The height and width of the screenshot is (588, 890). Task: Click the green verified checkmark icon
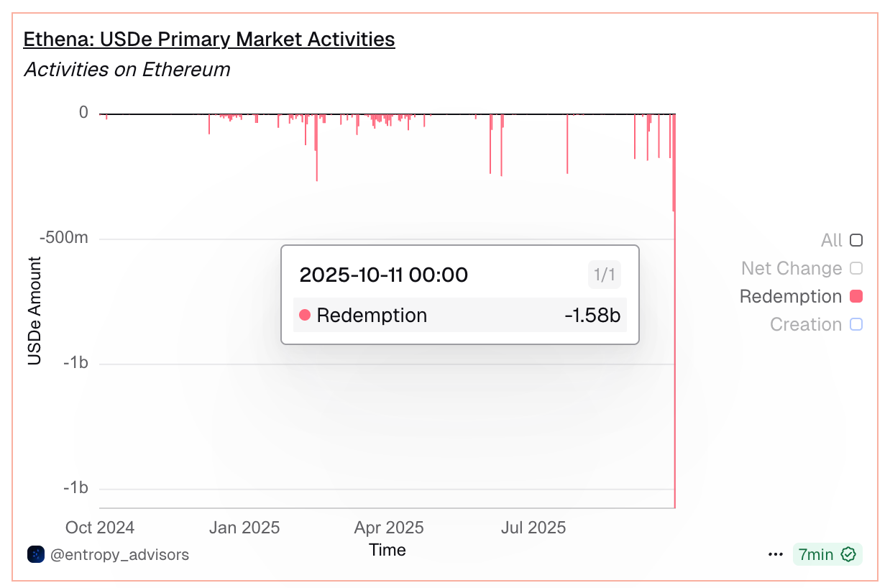coord(848,554)
